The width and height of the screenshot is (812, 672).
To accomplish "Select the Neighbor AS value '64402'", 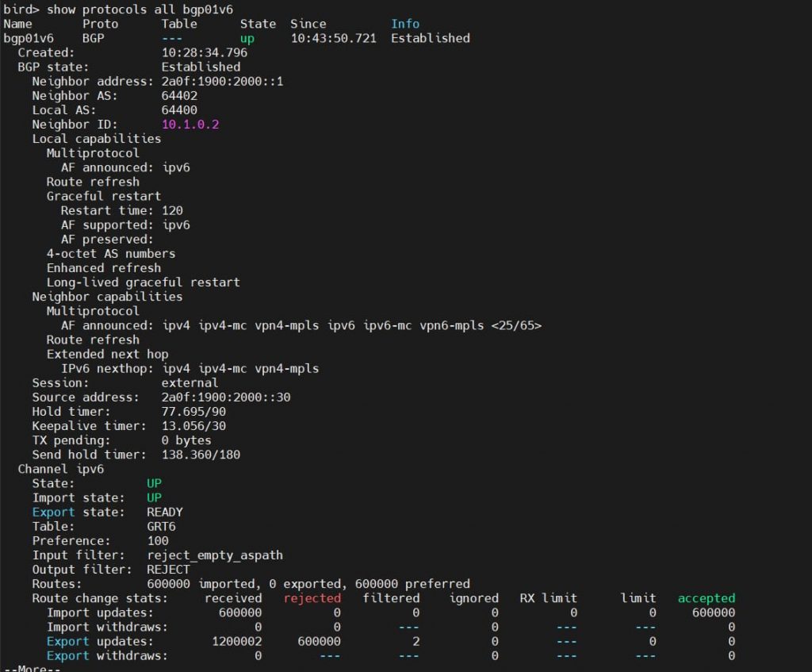I will [179, 96].
